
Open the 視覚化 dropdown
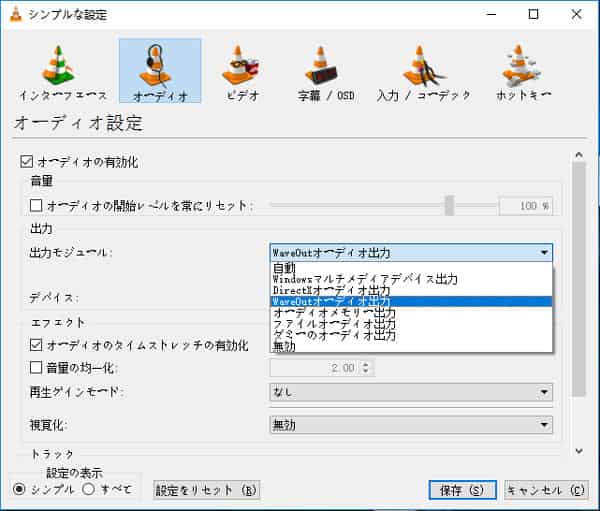click(411, 425)
